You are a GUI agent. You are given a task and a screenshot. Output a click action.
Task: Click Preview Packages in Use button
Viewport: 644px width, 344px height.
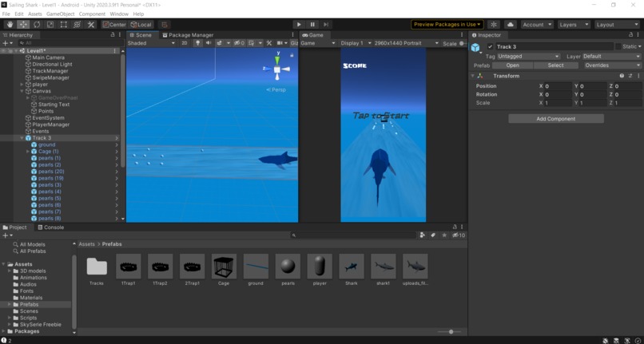pyautogui.click(x=447, y=25)
